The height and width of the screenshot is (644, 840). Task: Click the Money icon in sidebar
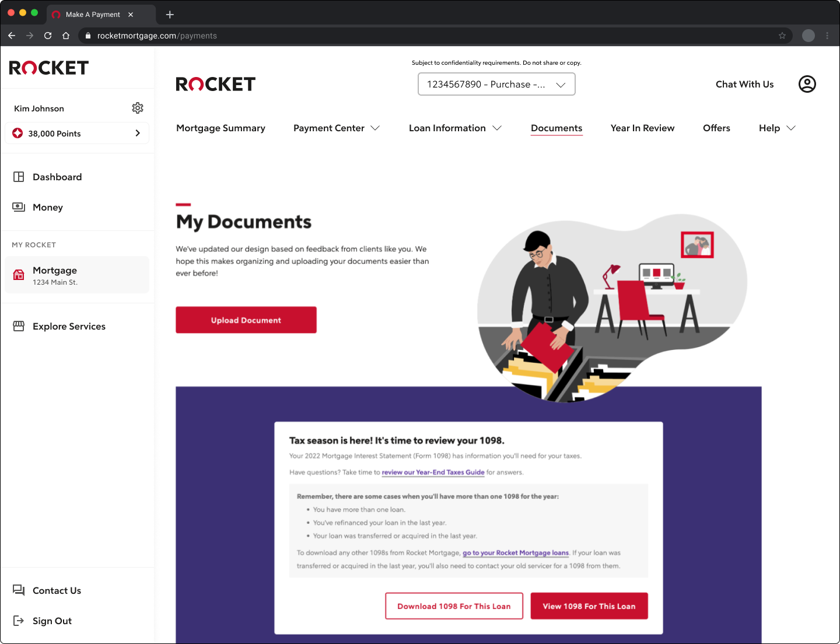[19, 207]
